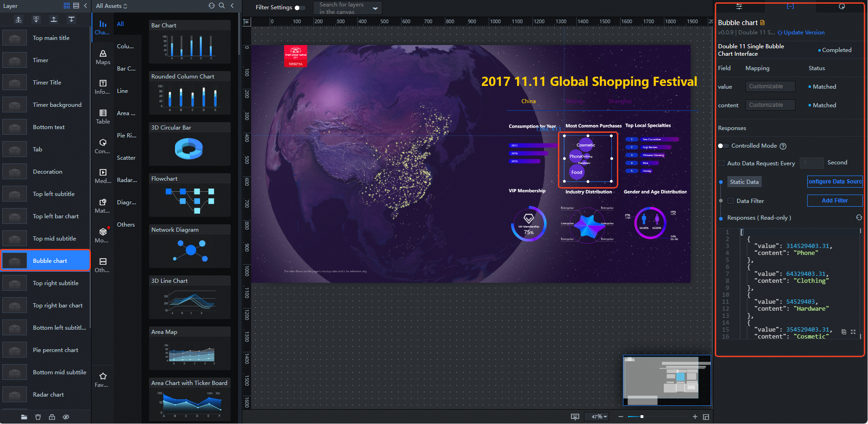Open the Information asset category
This screenshot has height=424, width=868.
[103, 87]
